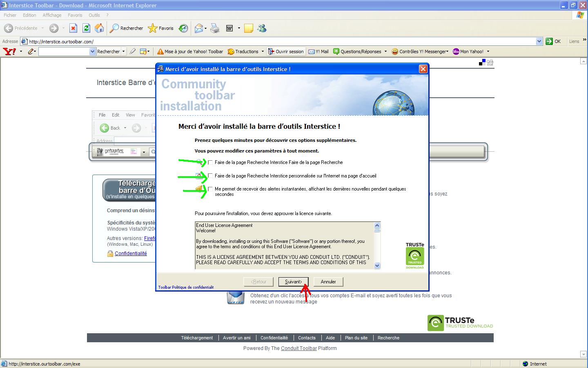Open the Yahoo search box dropdown
This screenshot has height=368, width=588.
pos(92,52)
